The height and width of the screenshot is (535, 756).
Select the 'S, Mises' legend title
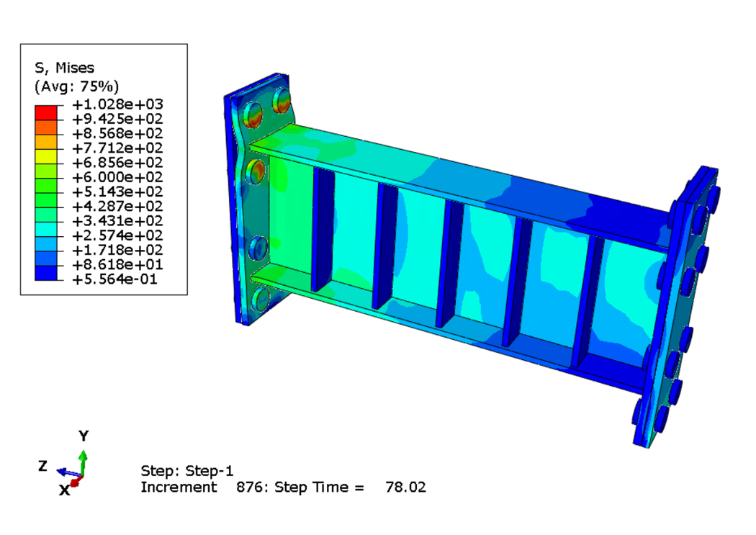64,68
